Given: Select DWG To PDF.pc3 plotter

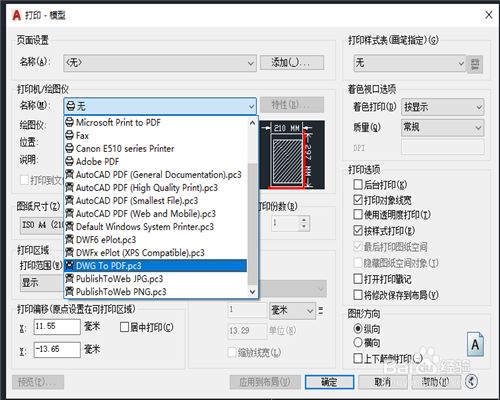Looking at the screenshot, I should coord(156,265).
